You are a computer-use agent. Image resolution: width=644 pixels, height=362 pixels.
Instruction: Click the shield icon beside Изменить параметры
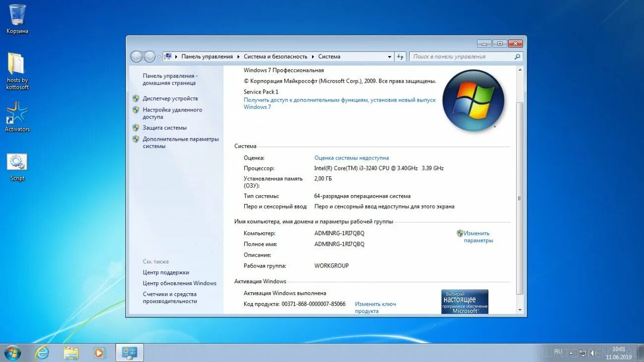460,233
